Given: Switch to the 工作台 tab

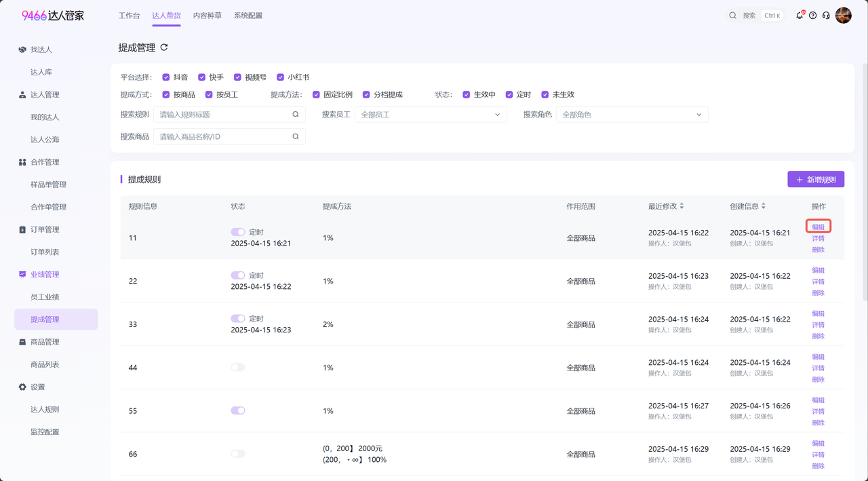Looking at the screenshot, I should tap(129, 15).
